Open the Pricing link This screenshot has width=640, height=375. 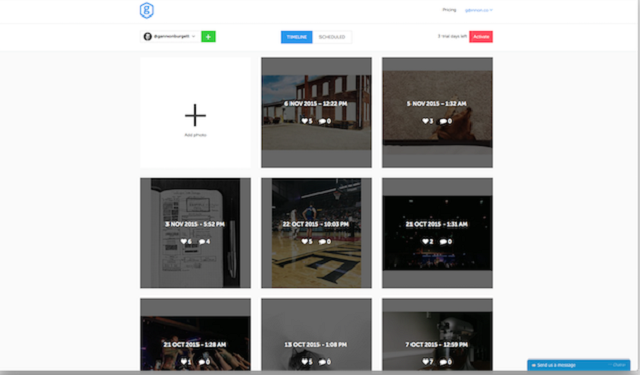coord(449,10)
